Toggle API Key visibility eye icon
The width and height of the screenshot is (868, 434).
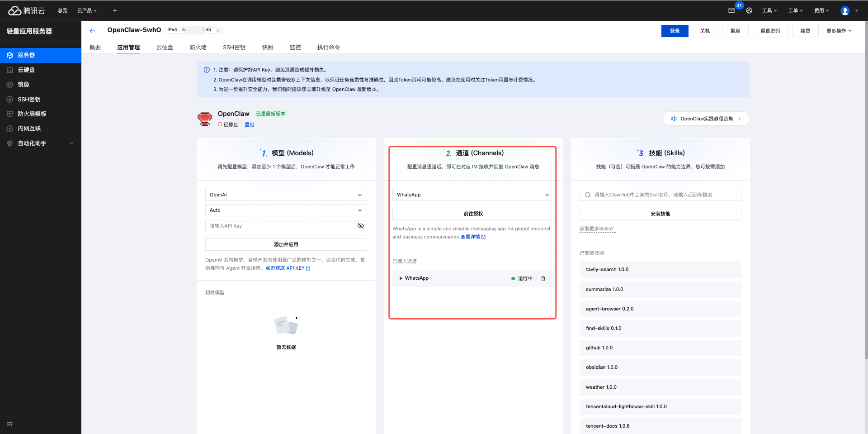point(361,226)
